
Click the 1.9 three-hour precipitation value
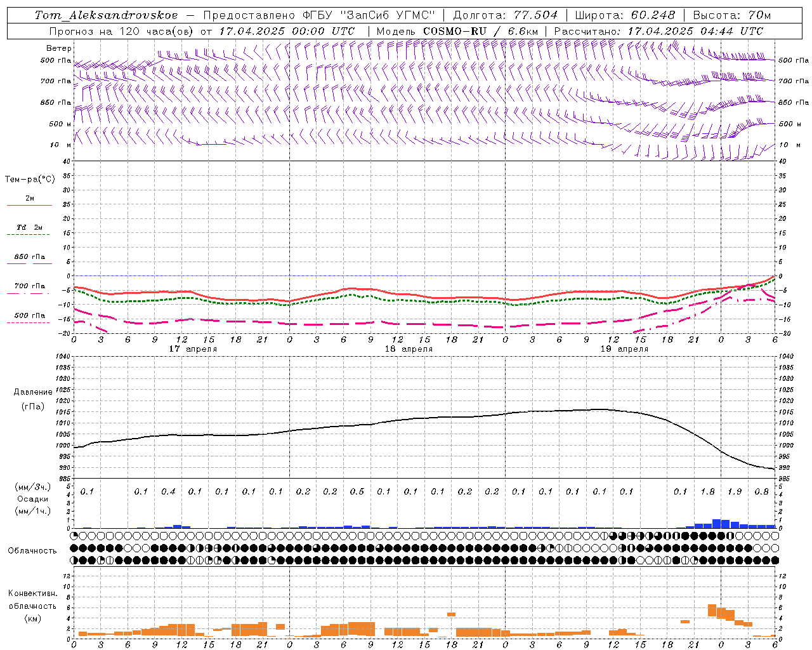(x=735, y=491)
